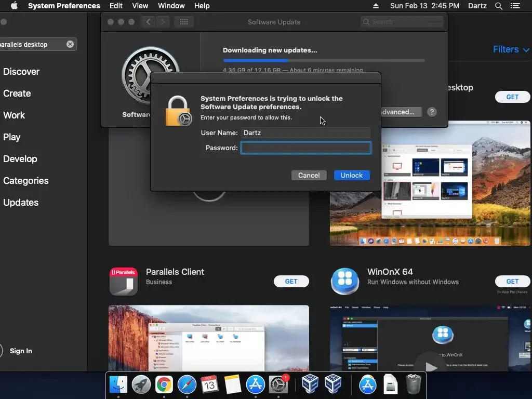Clear the App Store search field
This screenshot has width=532, height=399.
(x=70, y=44)
